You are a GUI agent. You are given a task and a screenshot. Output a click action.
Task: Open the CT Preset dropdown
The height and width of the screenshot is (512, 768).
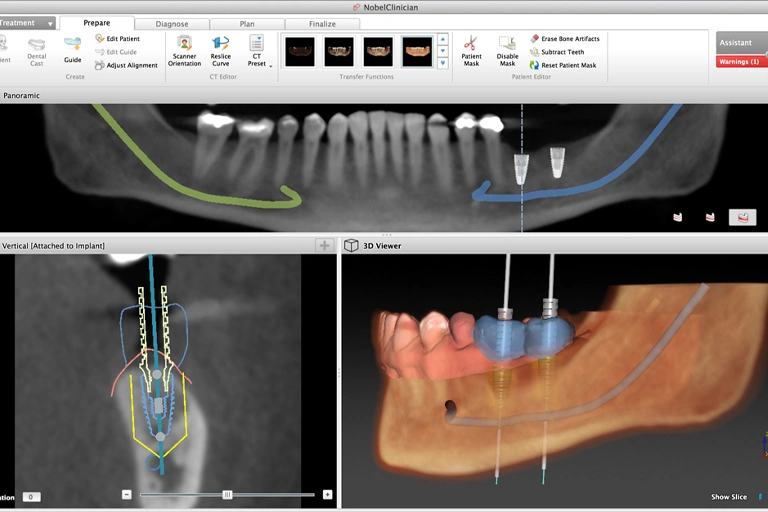pos(258,51)
